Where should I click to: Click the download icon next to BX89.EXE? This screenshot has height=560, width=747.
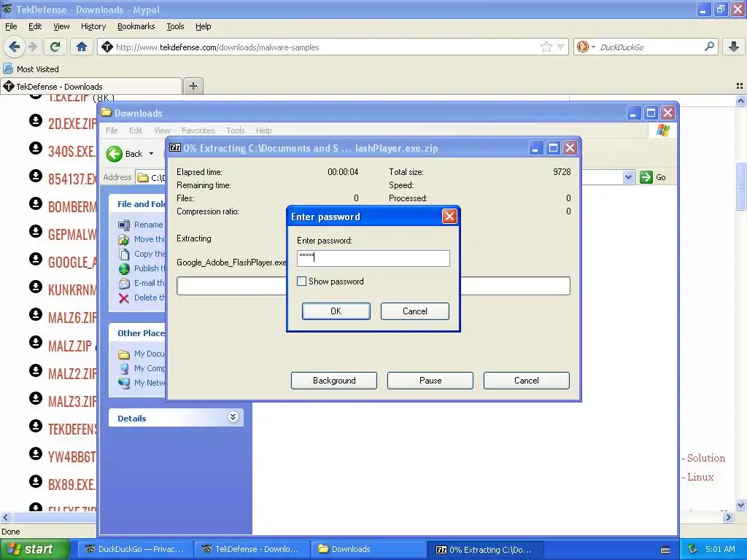[35, 481]
